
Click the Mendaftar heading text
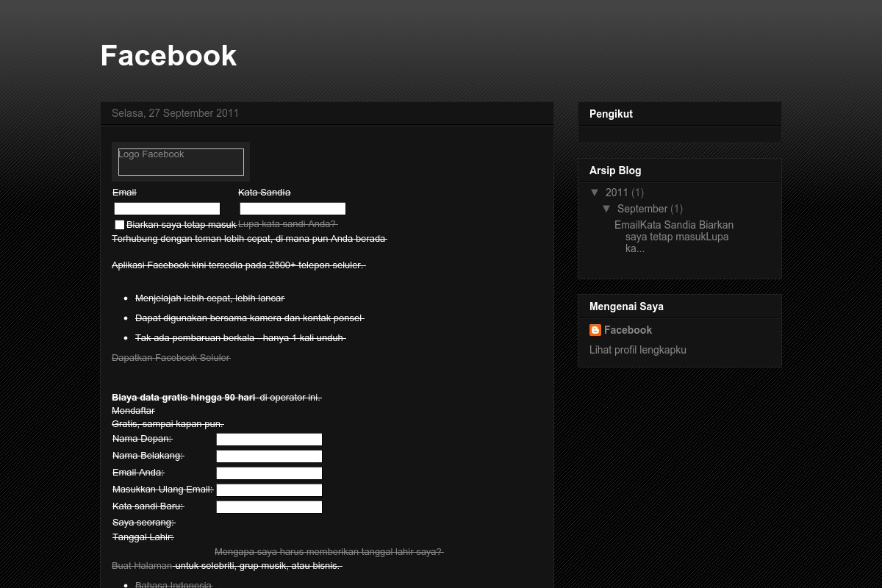tap(133, 411)
